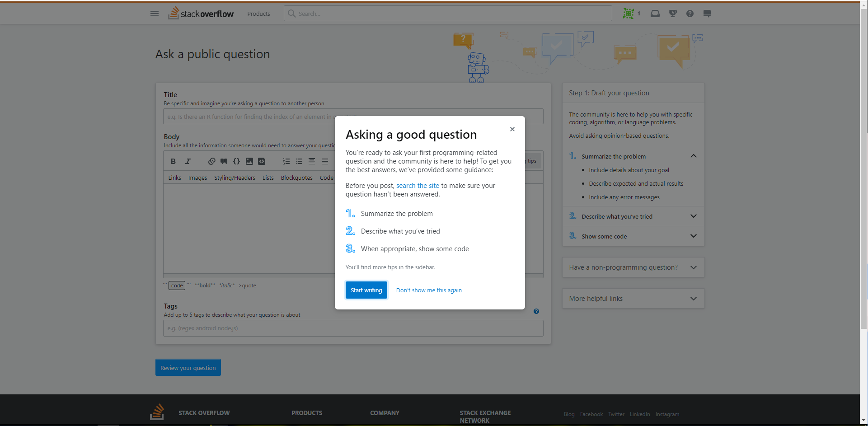Open the Twitter footer link
The height and width of the screenshot is (426, 868).
(x=616, y=414)
